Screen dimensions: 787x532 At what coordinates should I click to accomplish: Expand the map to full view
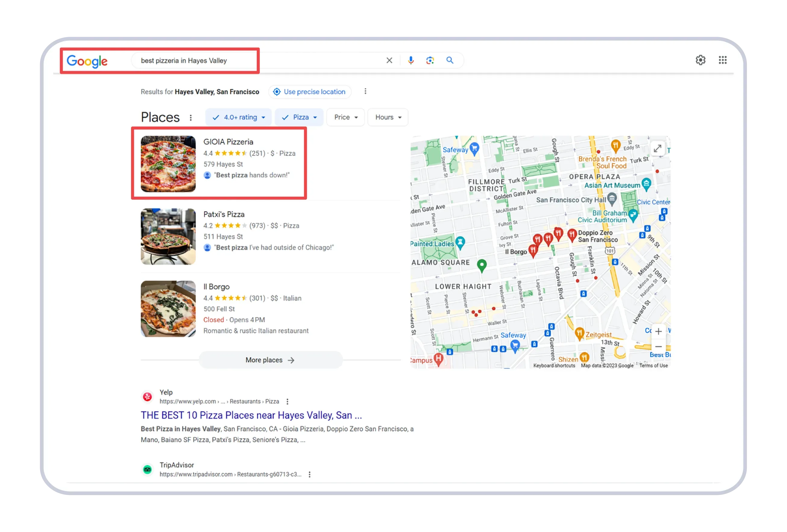(x=657, y=149)
